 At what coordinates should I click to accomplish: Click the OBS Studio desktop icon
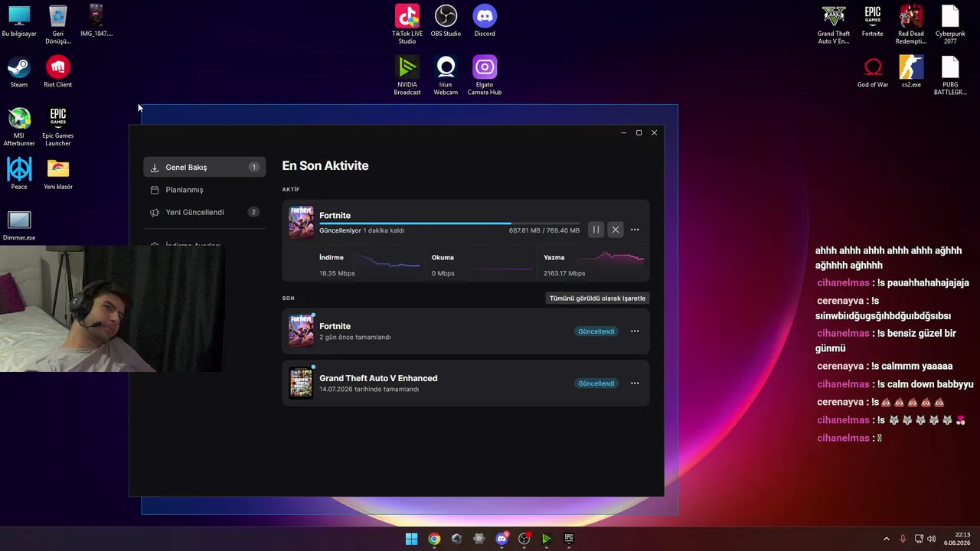coord(446,21)
